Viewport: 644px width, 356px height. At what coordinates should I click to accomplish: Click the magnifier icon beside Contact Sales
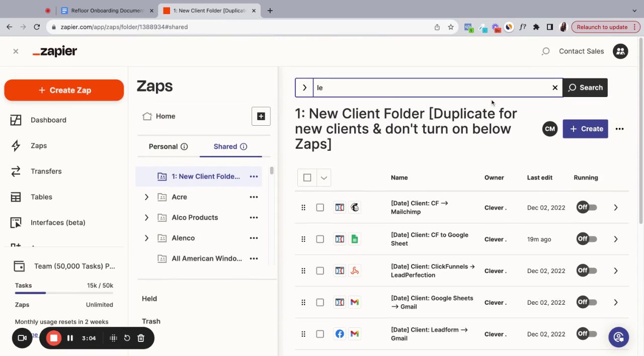pos(545,51)
